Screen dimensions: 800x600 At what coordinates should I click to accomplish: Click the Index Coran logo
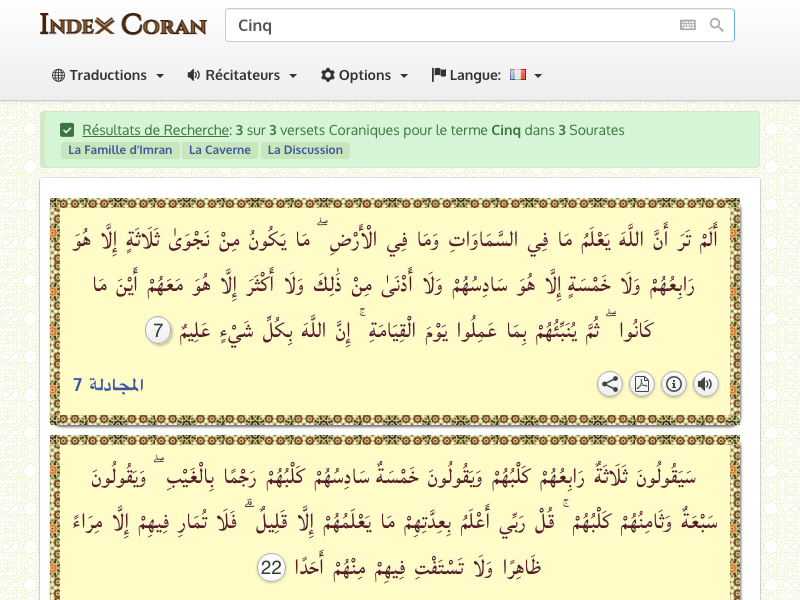[x=123, y=24]
